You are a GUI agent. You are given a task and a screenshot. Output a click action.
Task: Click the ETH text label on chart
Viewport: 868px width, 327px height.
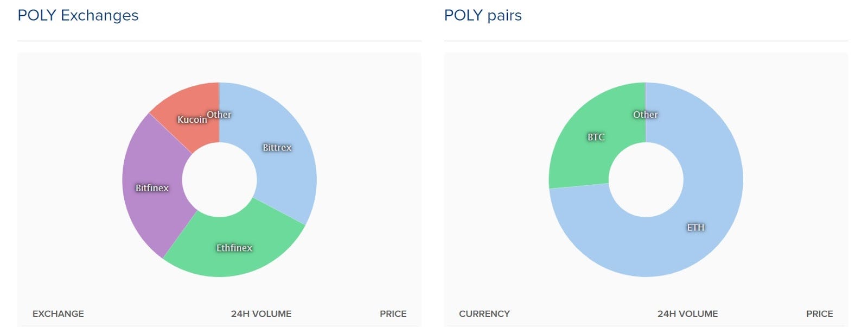pyautogui.click(x=695, y=228)
